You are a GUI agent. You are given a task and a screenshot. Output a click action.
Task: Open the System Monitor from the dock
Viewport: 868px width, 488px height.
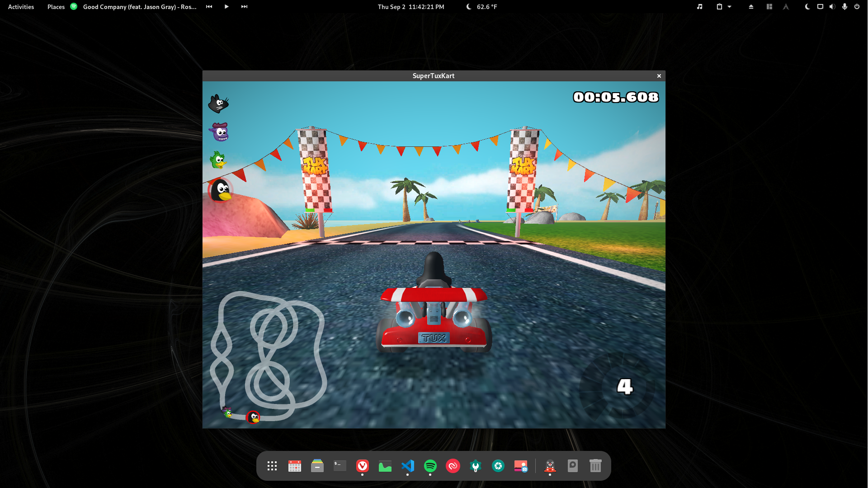[x=385, y=466]
